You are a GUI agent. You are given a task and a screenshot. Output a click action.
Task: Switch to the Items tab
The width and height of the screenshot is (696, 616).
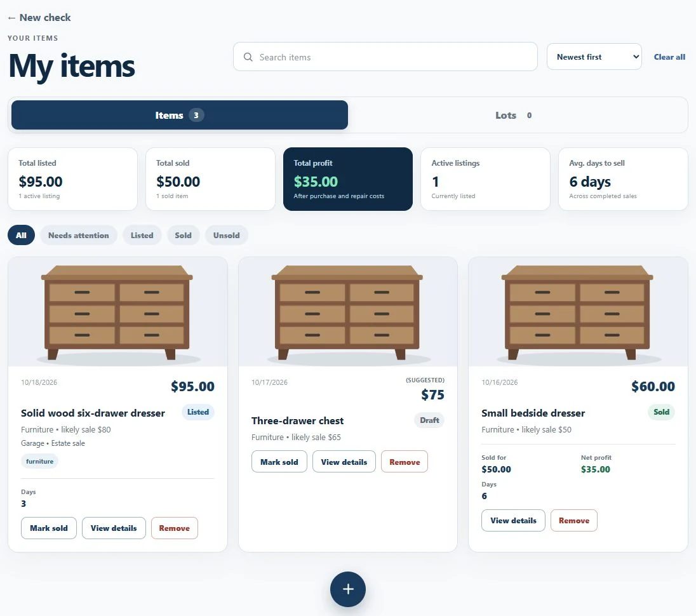point(180,115)
